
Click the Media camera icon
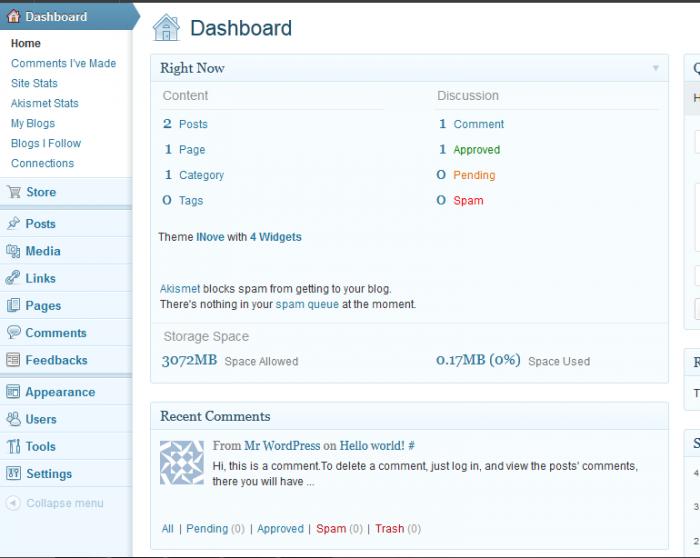[13, 251]
